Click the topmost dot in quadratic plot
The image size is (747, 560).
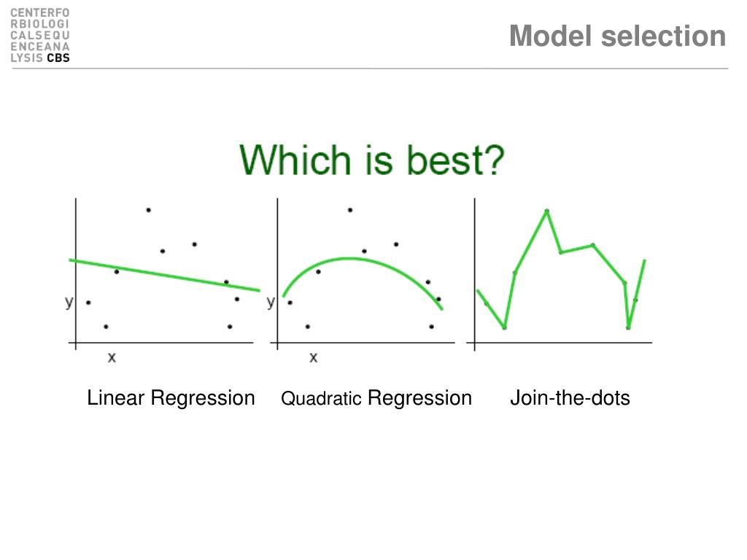[x=350, y=210]
